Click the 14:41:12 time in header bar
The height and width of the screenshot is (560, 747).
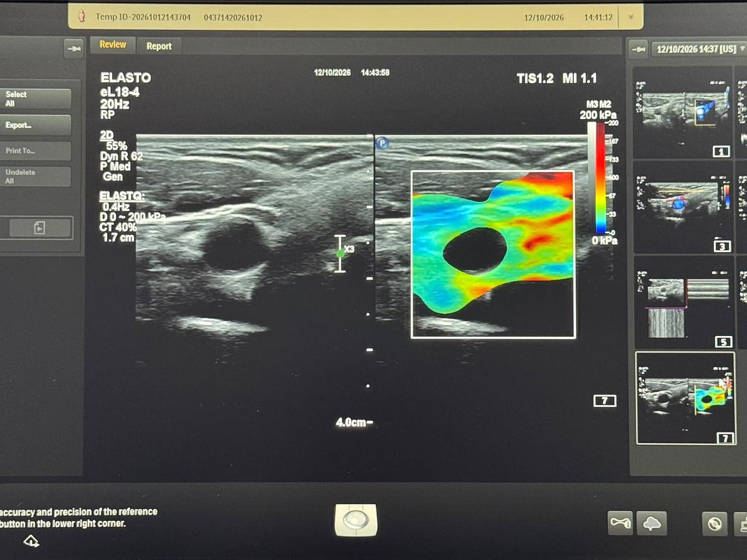[598, 17]
